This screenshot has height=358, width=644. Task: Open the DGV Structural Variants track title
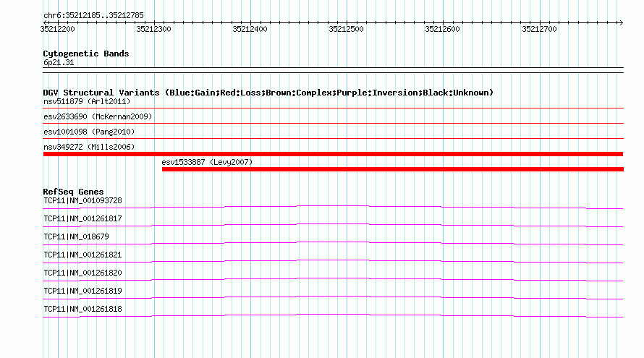click(x=268, y=93)
